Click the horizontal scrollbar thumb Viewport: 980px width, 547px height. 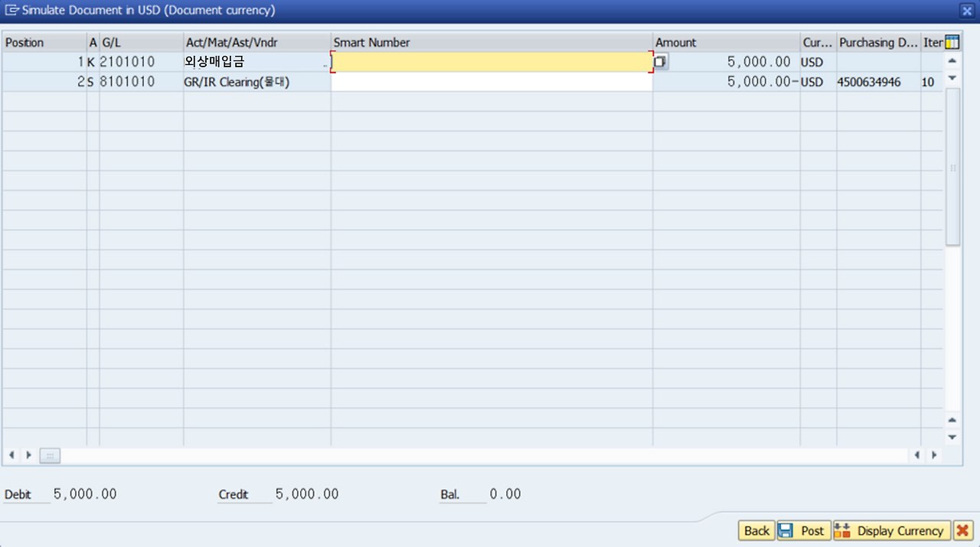pyautogui.click(x=50, y=455)
